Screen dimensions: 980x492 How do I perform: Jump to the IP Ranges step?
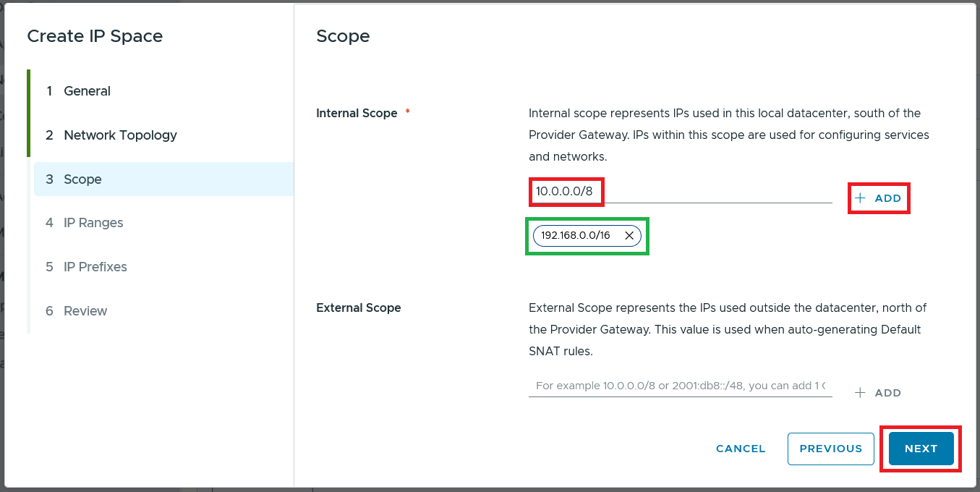93,223
